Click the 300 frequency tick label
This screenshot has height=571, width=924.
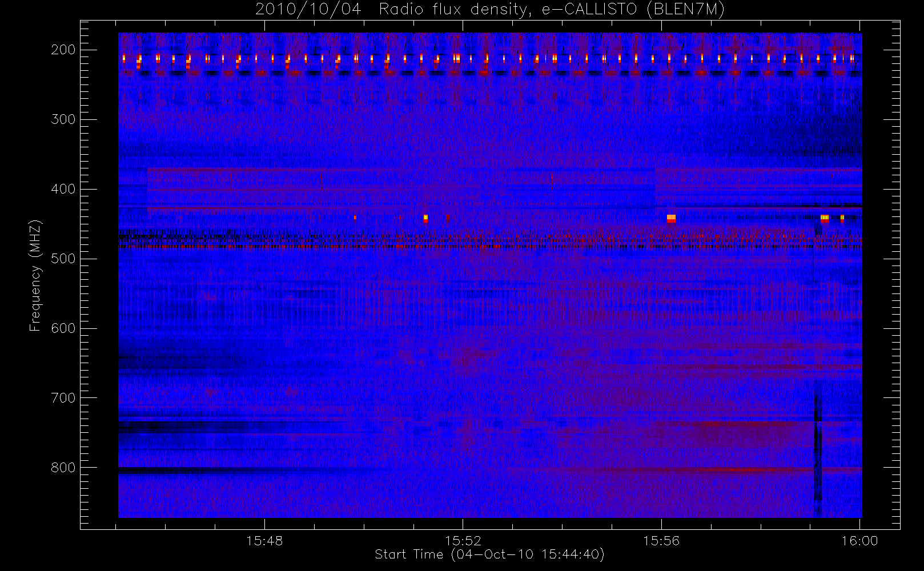63,119
